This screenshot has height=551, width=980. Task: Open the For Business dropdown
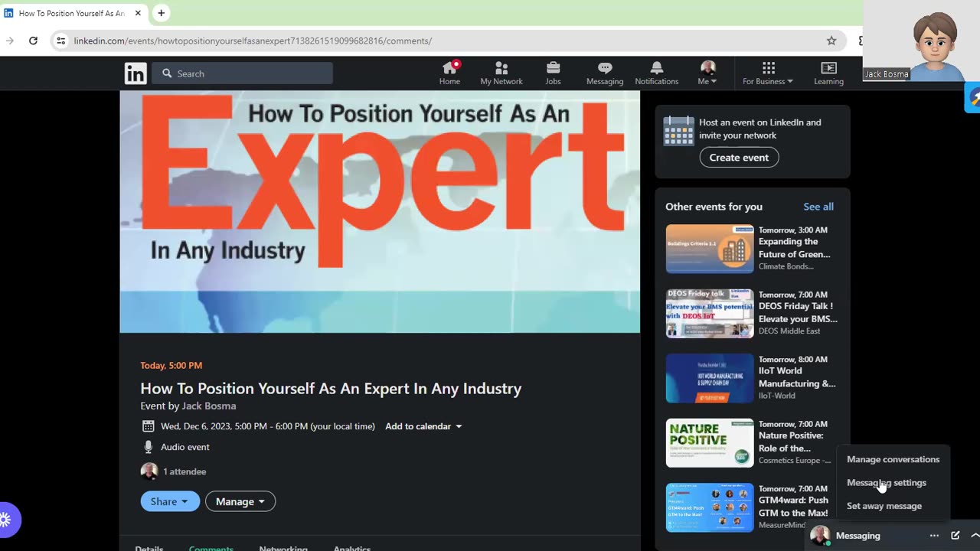pyautogui.click(x=768, y=73)
